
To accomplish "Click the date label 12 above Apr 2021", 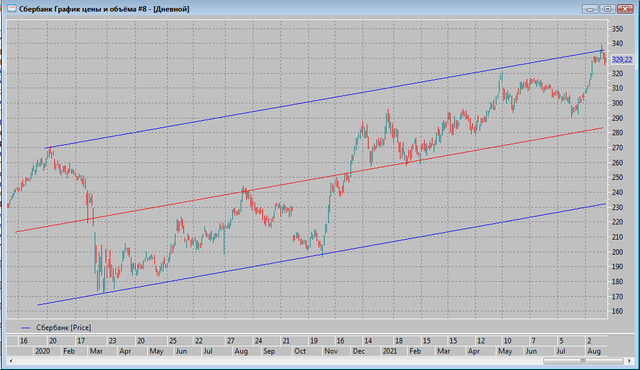I will click(x=481, y=341).
